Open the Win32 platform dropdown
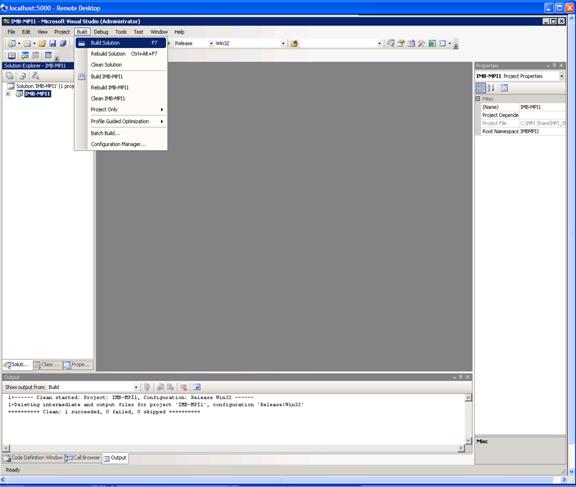The width and height of the screenshot is (576, 487). (x=283, y=43)
